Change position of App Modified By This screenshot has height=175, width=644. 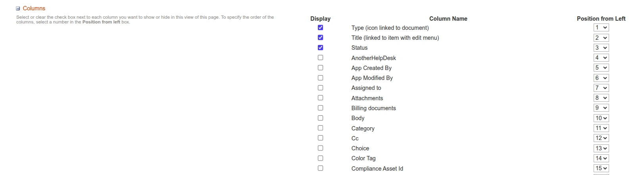601,78
